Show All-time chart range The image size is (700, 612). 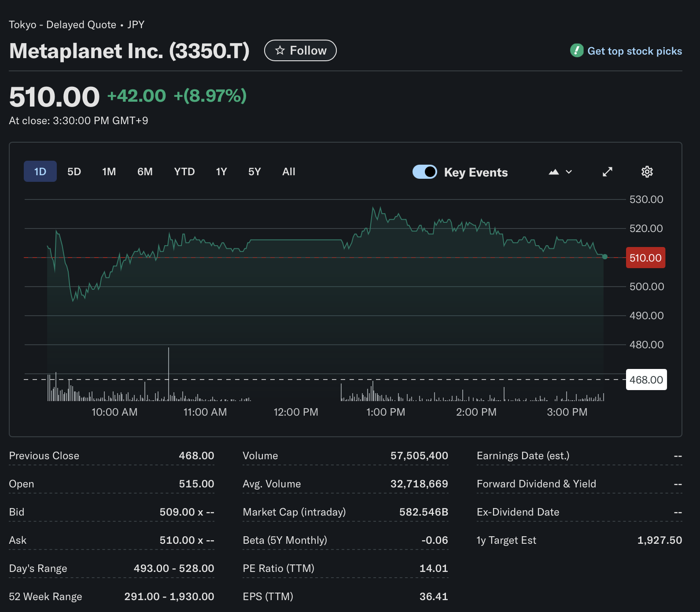[288, 172]
